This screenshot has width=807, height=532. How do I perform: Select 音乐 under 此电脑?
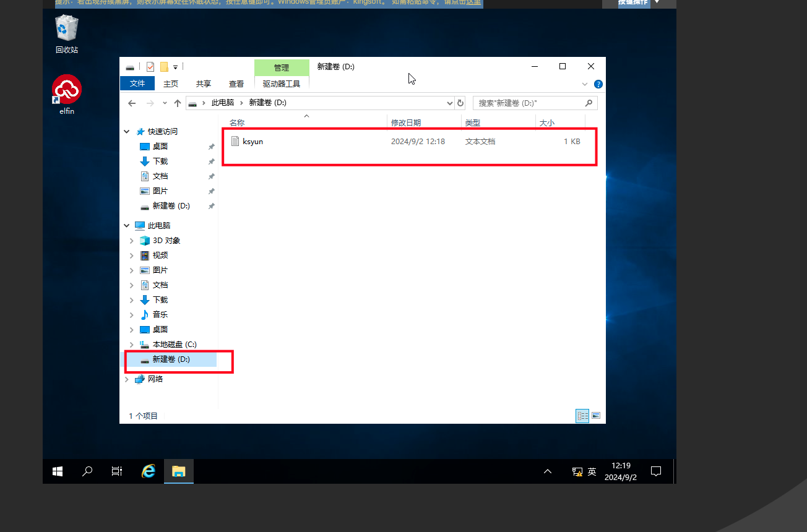[160, 315]
